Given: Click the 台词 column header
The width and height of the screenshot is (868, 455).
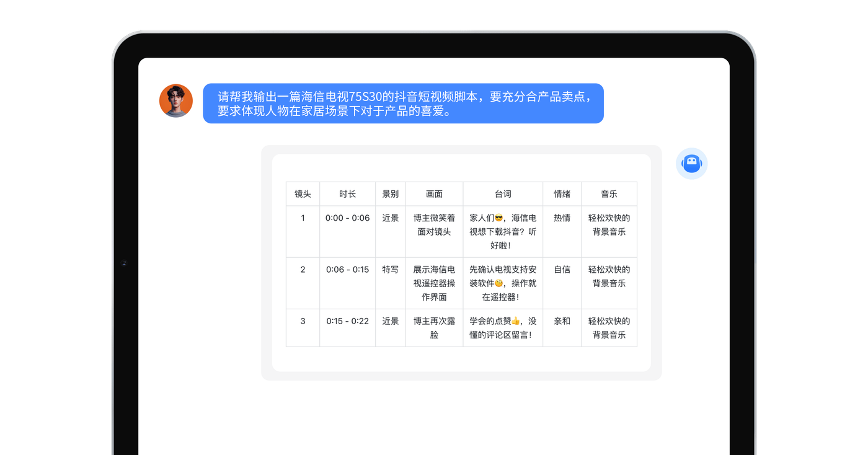Looking at the screenshot, I should click(503, 194).
